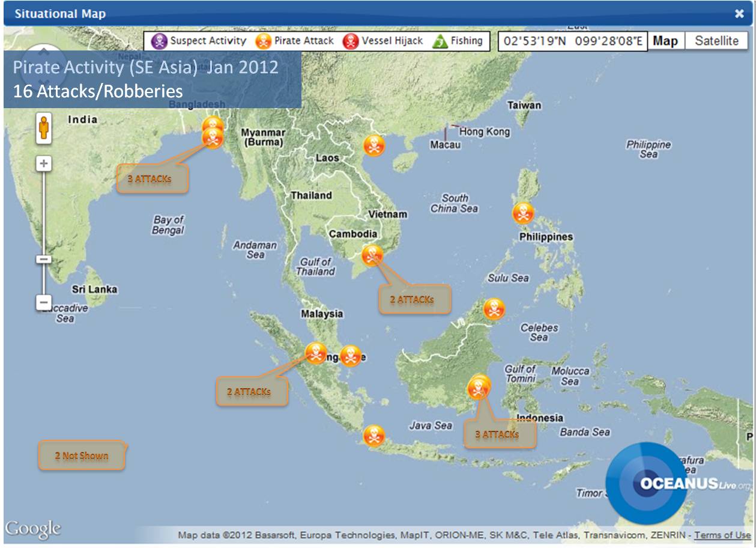The image size is (756, 548).
Task: Click the Banda Sea label
Action: (585, 431)
